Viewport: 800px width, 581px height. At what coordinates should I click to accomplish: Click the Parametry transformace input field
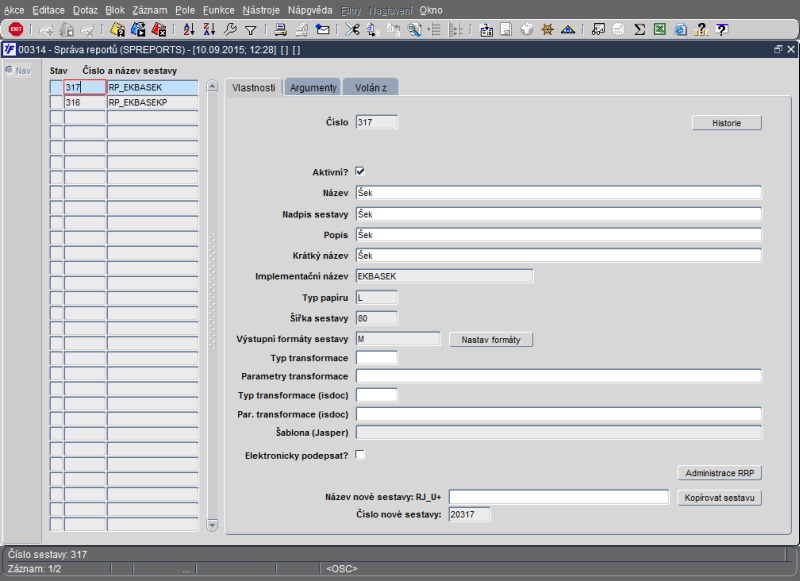coord(559,376)
